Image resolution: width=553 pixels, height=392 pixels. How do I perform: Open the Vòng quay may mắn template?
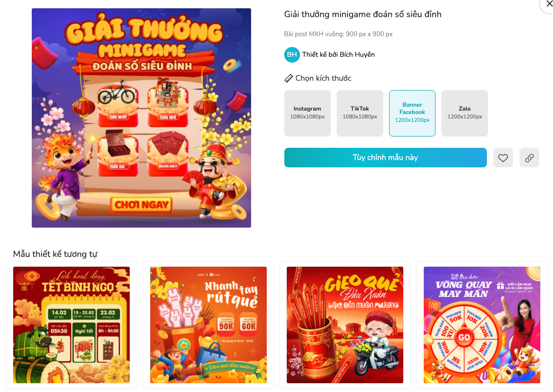tap(482, 325)
